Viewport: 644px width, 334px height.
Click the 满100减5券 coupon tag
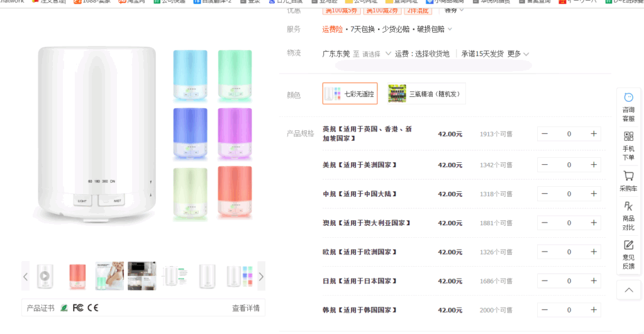(341, 11)
